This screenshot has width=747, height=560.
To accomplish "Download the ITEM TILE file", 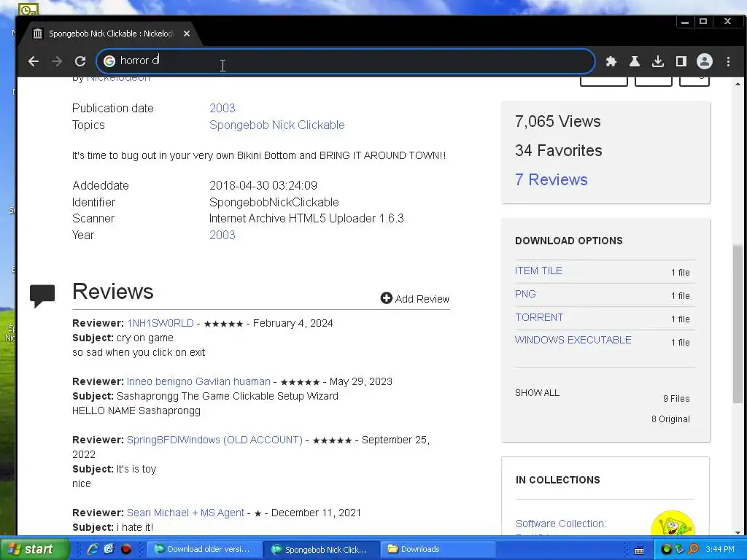I will [538, 271].
